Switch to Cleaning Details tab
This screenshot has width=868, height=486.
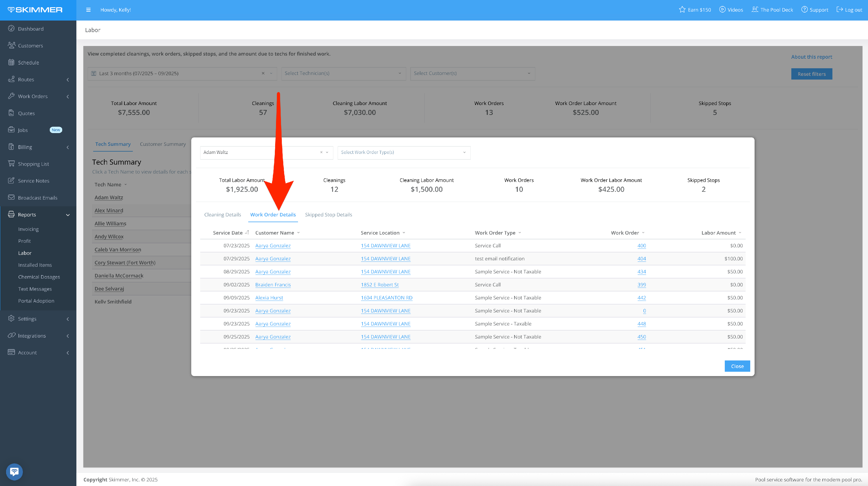click(222, 215)
